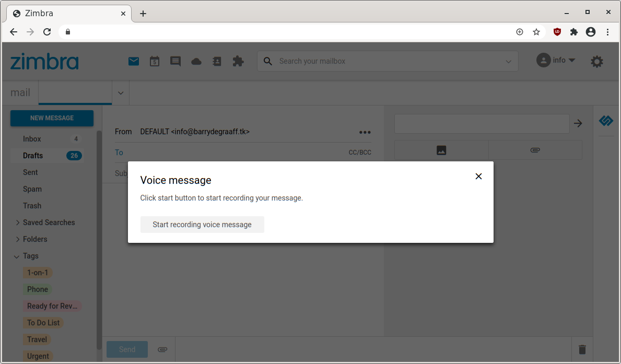Expand Saved Searches

17,222
